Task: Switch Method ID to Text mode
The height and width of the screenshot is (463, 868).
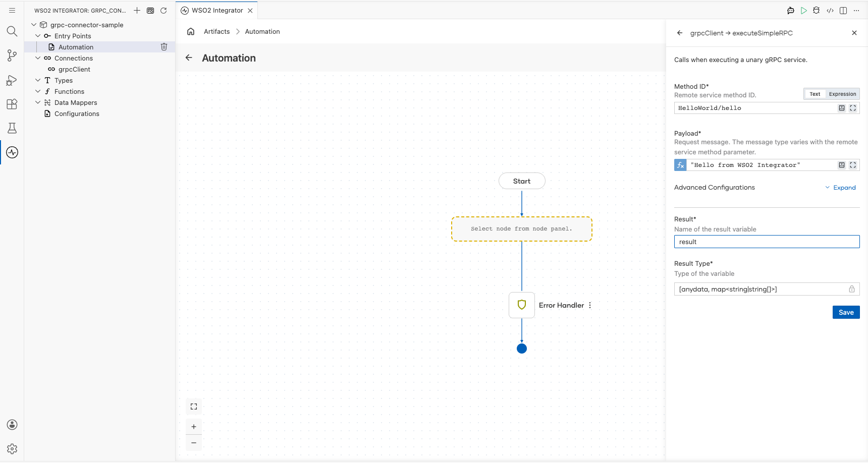Action: [815, 94]
